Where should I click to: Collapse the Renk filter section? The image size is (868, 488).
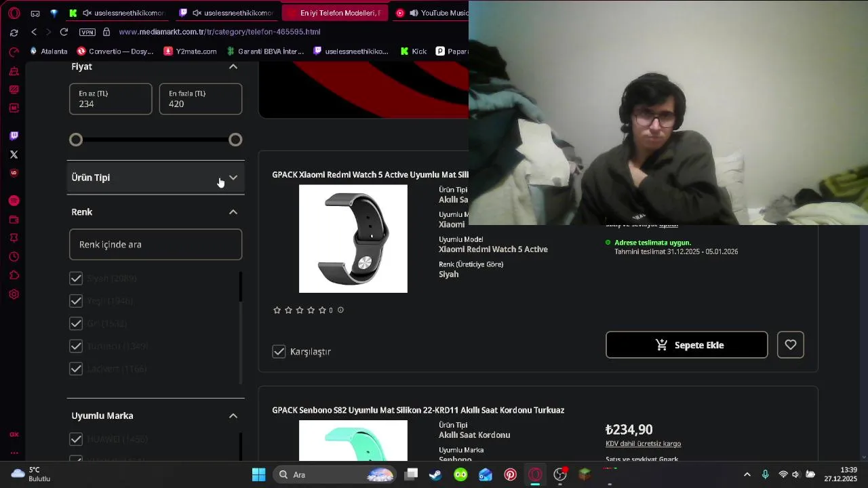(233, 212)
